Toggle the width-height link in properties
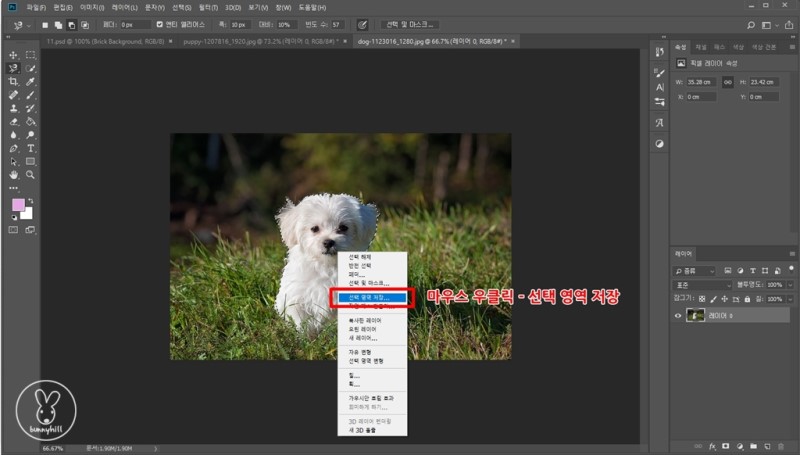Screen dimensions: 800x455 (x=726, y=82)
